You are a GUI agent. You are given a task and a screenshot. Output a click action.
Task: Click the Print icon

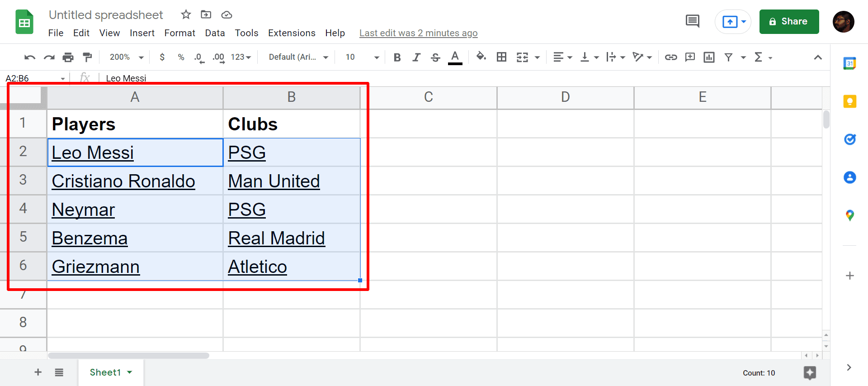(x=68, y=57)
